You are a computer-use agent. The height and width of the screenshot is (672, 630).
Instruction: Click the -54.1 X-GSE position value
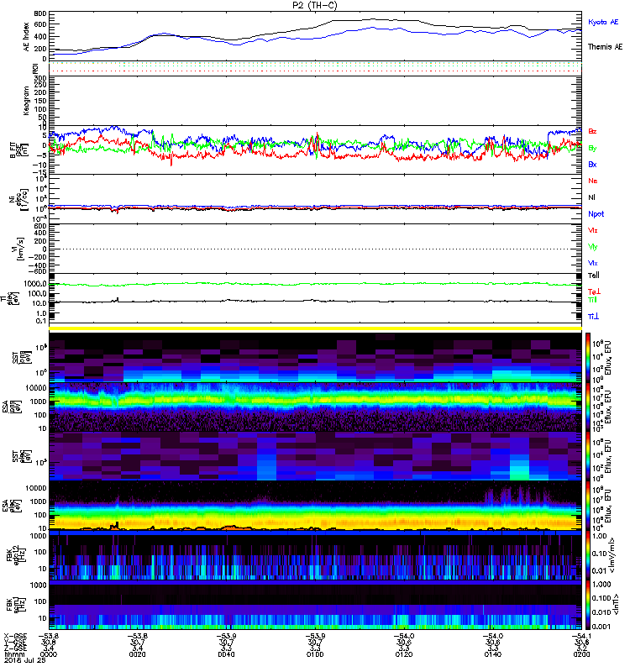[581, 637]
